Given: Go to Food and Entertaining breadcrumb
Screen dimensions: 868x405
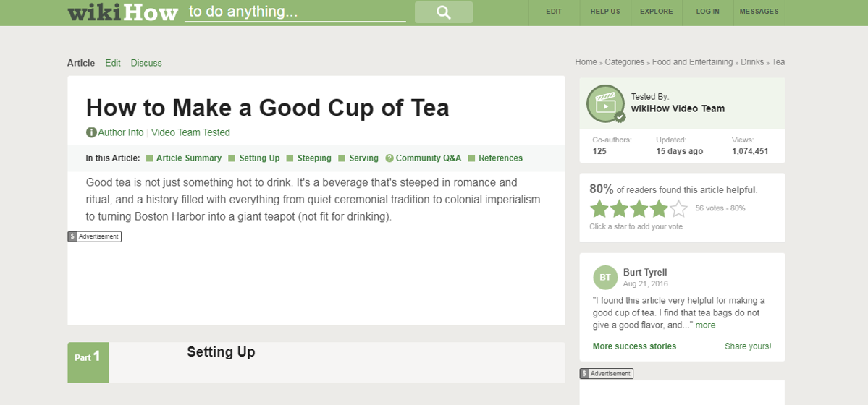Looking at the screenshot, I should click(x=692, y=62).
